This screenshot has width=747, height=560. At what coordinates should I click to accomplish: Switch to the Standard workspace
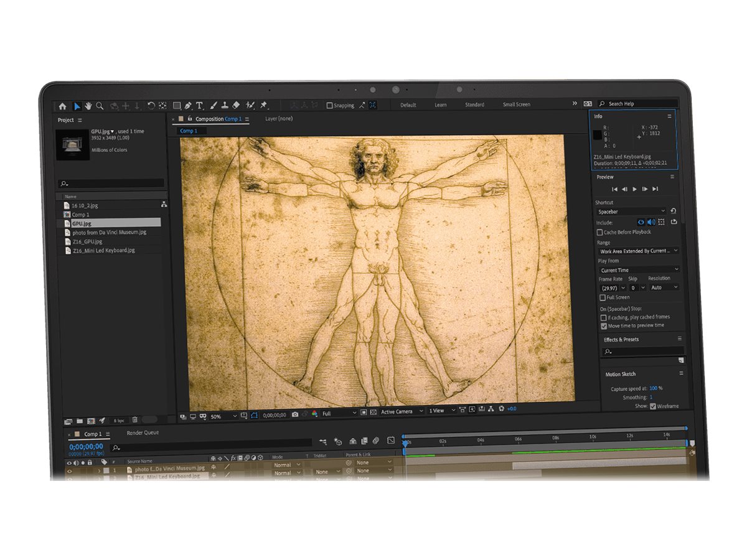[474, 105]
